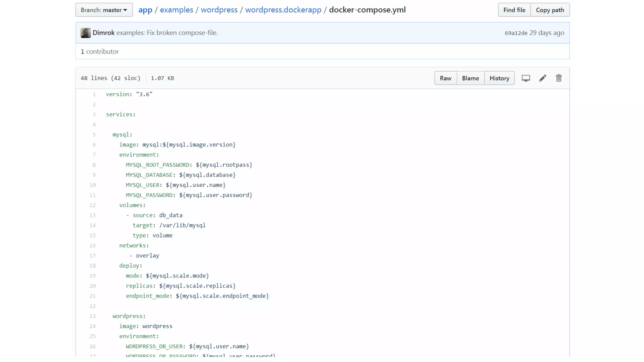Click Find file button
This screenshot has width=644, height=362.
pyautogui.click(x=514, y=10)
